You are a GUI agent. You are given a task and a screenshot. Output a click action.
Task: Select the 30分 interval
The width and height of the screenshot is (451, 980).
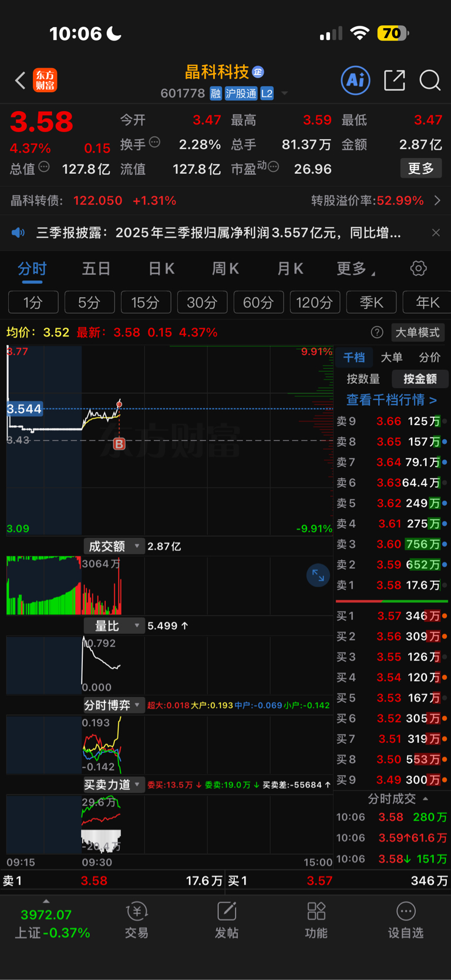[202, 302]
